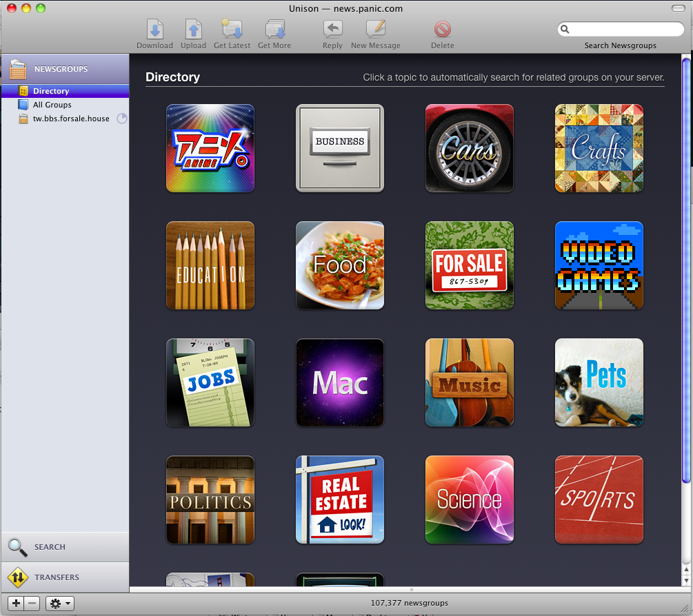Click the Download toolbar icon
Viewport: 693px width, 616px height.
[154, 29]
